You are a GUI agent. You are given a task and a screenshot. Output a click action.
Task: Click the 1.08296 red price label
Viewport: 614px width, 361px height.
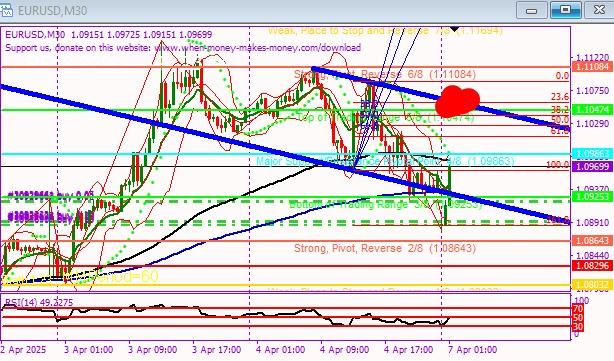pos(592,266)
